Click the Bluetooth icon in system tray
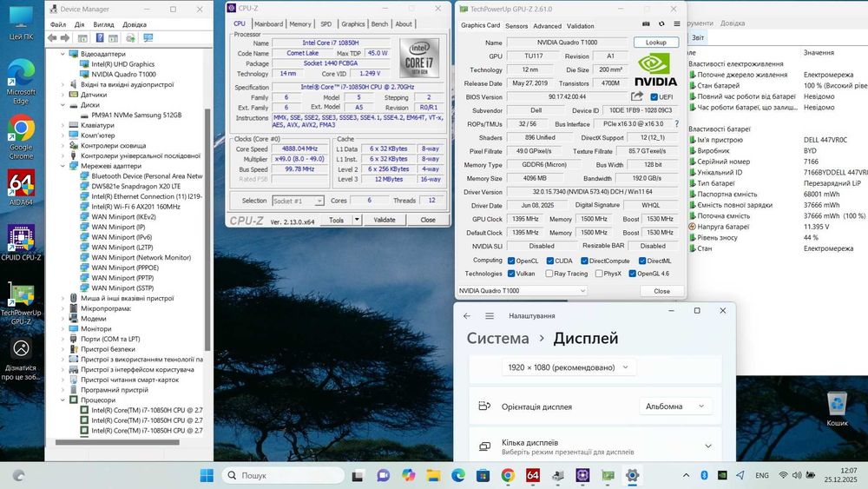This screenshot has height=489, width=868. pos(704,475)
